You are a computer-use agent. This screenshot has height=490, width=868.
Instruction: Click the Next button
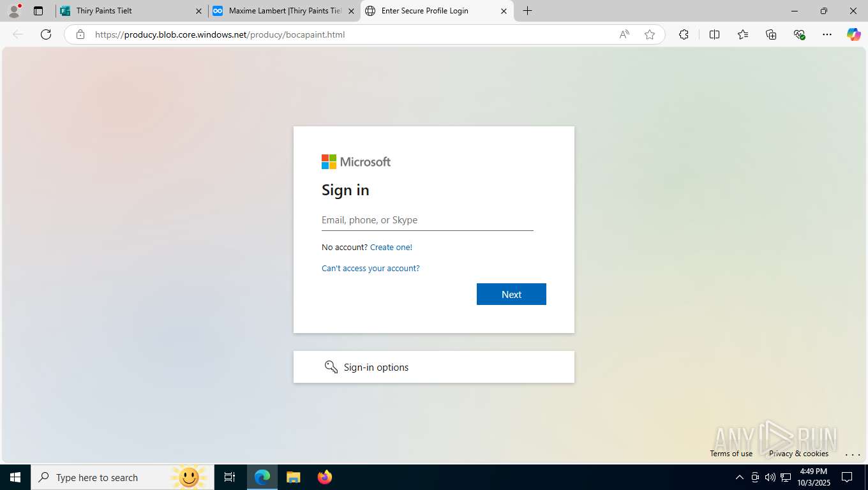(x=511, y=294)
